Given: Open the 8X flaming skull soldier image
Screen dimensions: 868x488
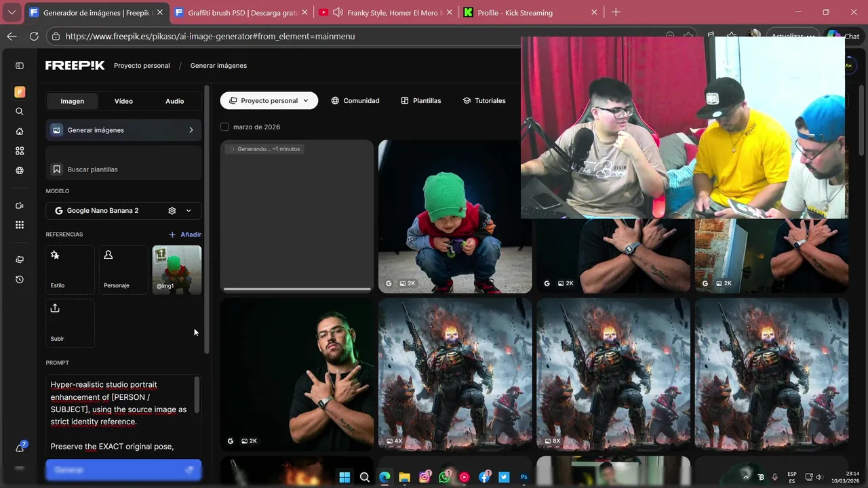Looking at the screenshot, I should click(x=613, y=375).
